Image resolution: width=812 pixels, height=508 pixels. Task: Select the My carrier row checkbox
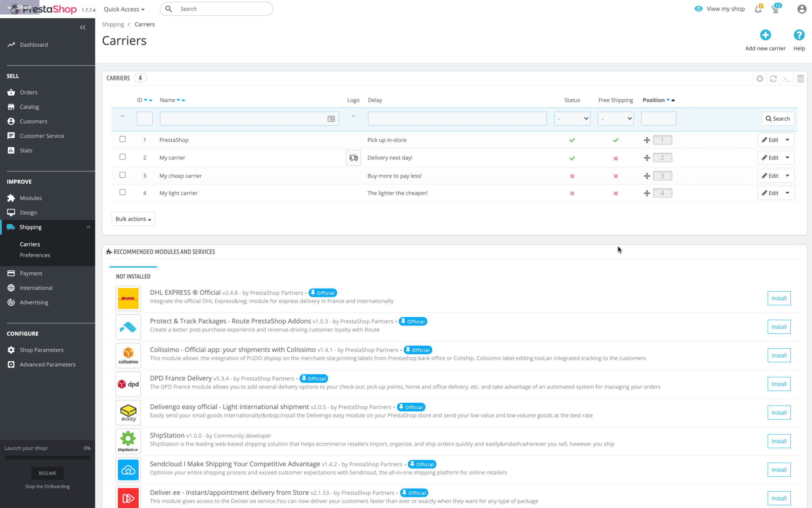point(123,157)
